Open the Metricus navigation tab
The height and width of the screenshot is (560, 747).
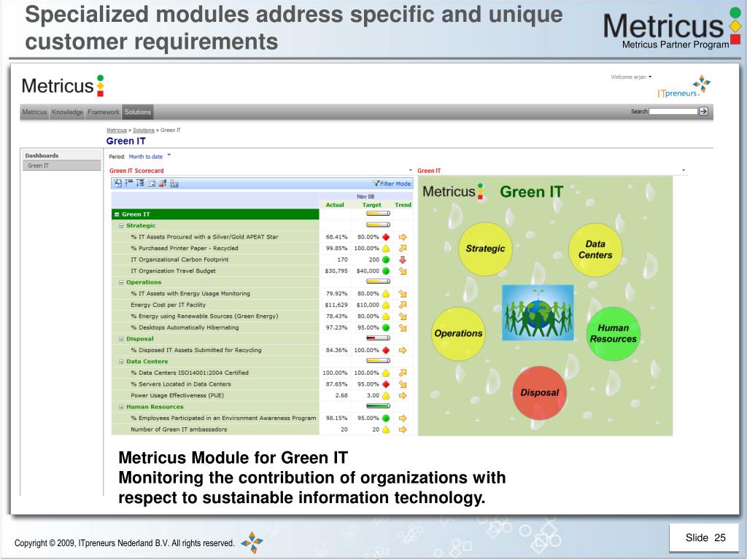[34, 112]
